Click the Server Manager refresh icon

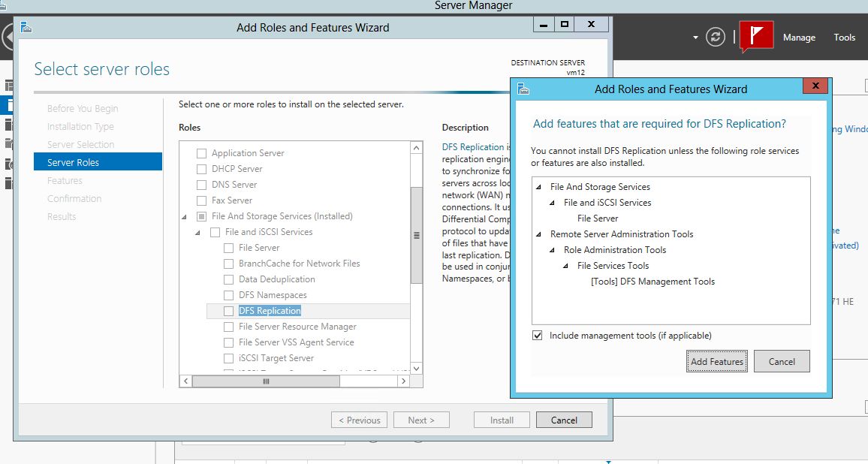click(x=716, y=37)
